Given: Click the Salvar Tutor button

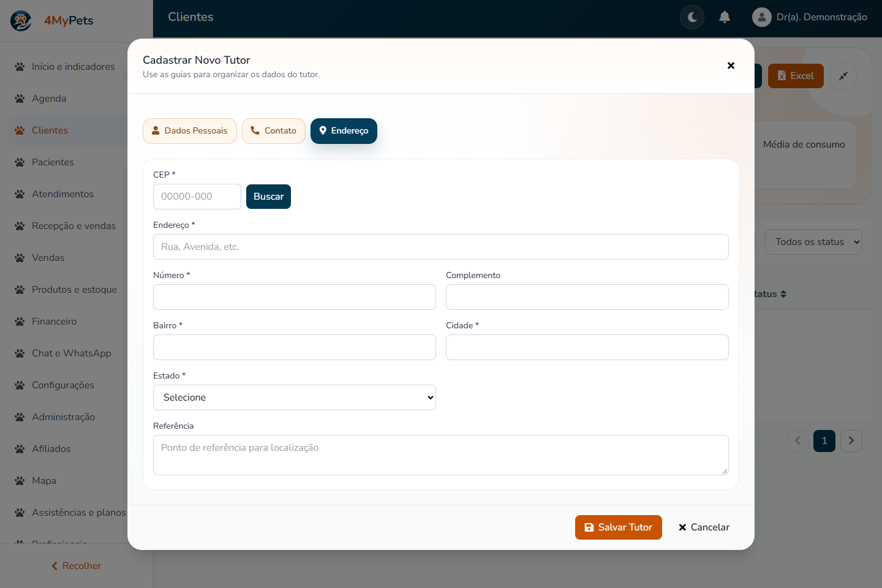Looking at the screenshot, I should (x=619, y=527).
